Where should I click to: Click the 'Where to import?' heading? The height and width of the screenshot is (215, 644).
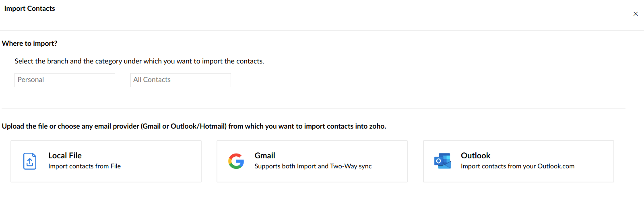point(30,43)
